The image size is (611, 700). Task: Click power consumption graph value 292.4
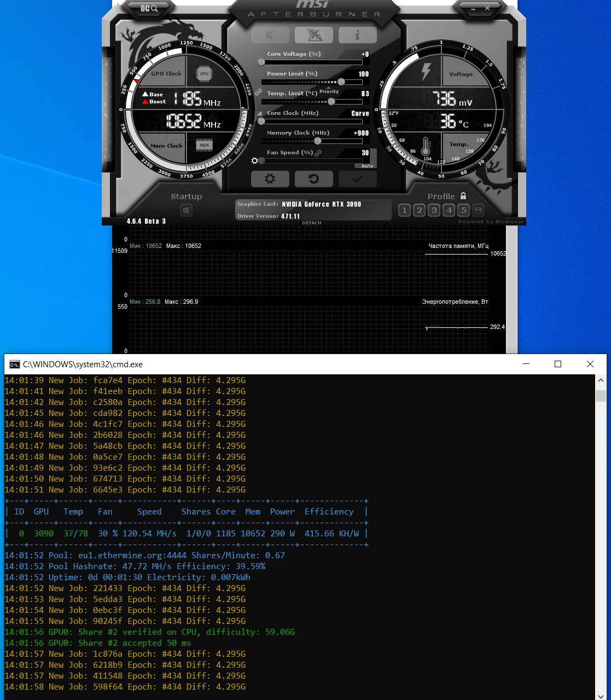(x=497, y=327)
